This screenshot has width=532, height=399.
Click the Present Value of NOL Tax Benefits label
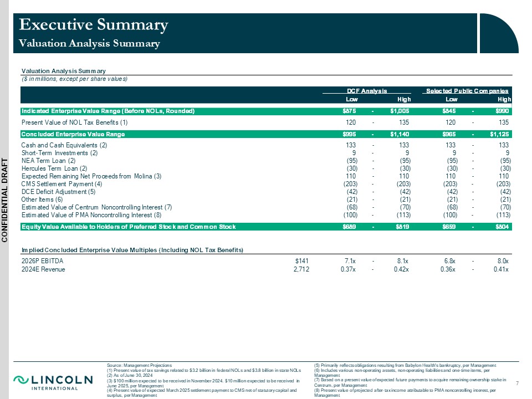tap(74, 122)
